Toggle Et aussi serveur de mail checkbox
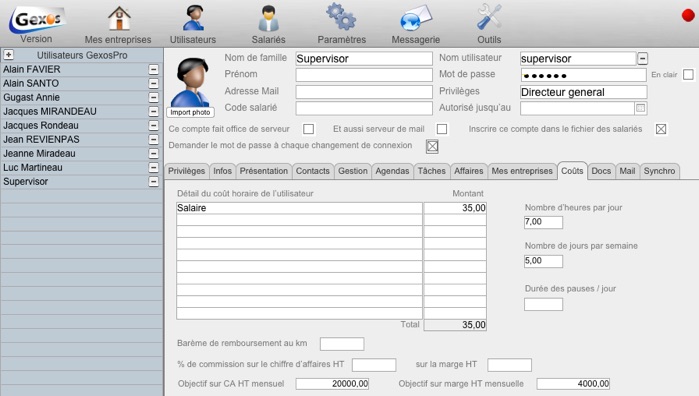Screen dimensions: 699x396 click(442, 129)
